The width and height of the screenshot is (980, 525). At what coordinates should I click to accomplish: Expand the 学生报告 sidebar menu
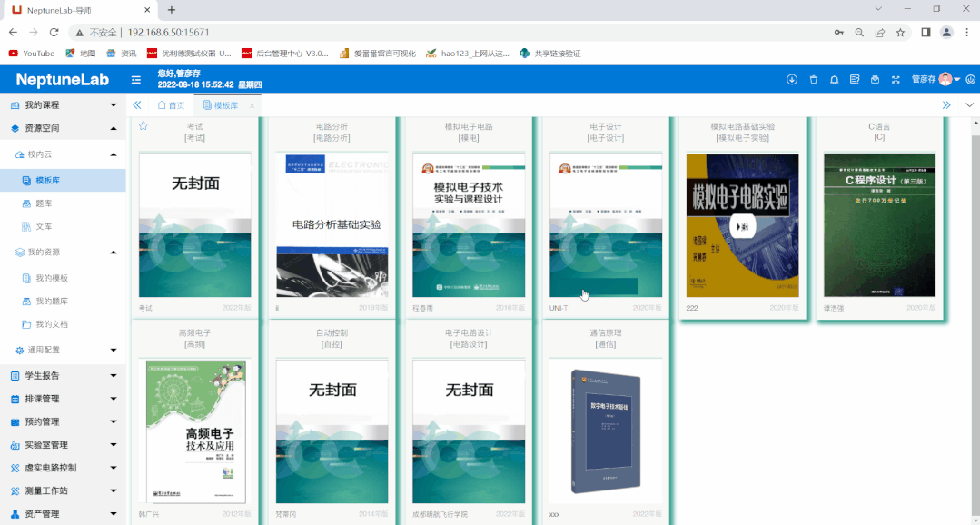63,375
